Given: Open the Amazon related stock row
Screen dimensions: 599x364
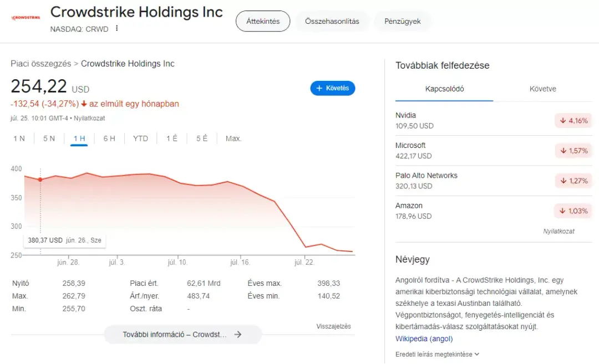Looking at the screenshot, I should 494,211.
